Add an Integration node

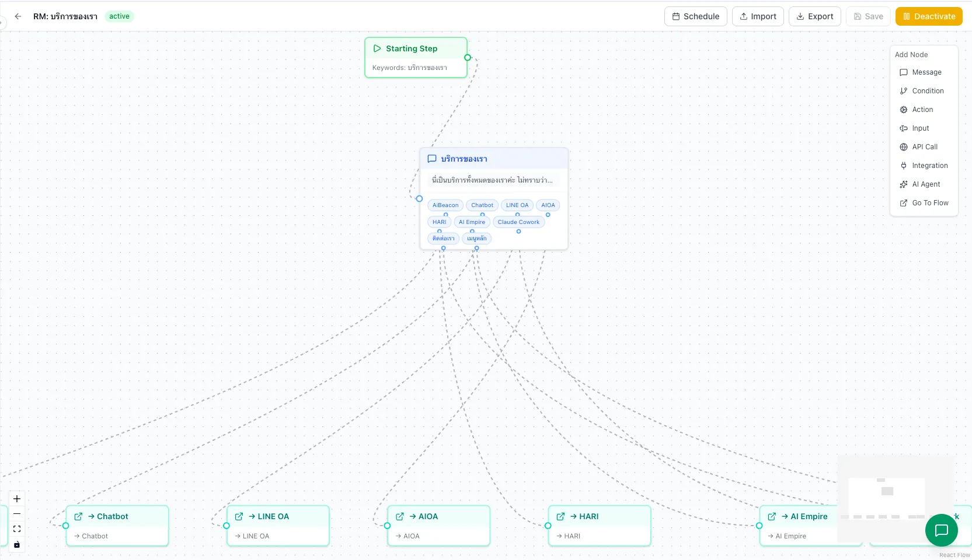tap(924, 166)
